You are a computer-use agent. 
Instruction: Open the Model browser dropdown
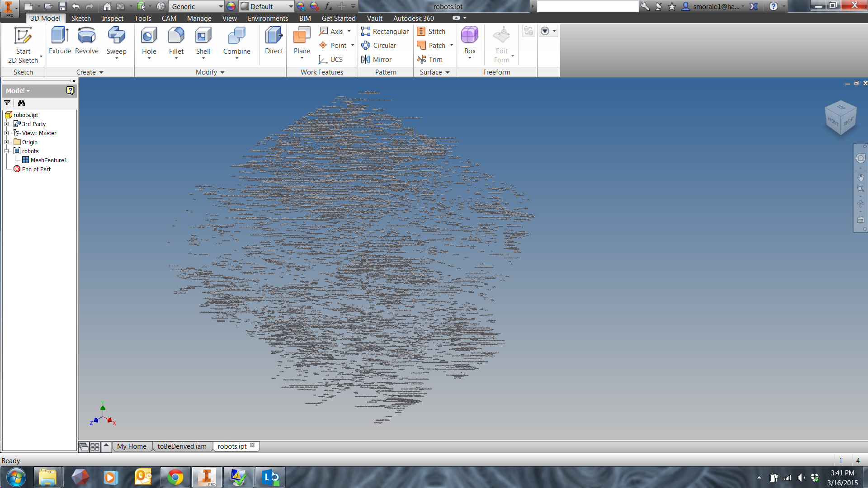tap(18, 90)
